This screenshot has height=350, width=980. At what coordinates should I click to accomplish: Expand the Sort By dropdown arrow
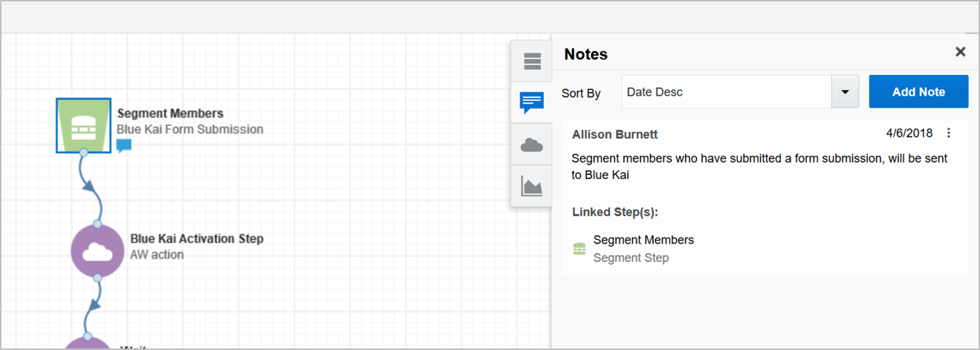tap(845, 92)
